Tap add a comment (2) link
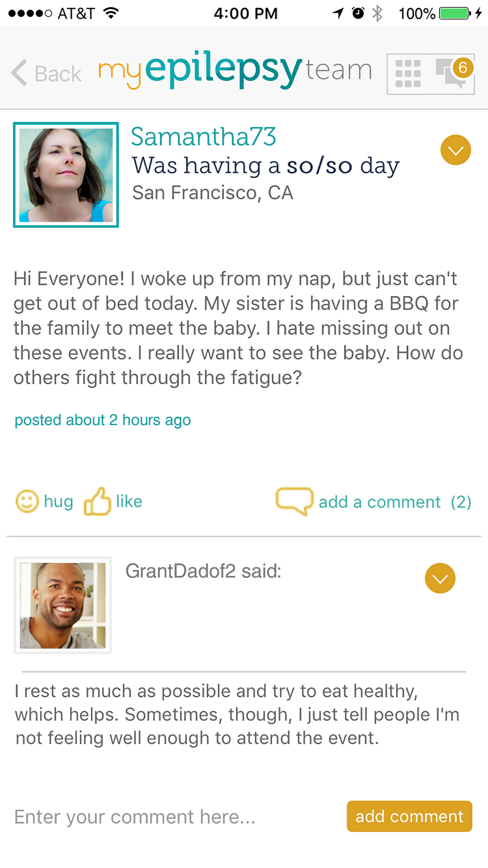 (x=394, y=502)
